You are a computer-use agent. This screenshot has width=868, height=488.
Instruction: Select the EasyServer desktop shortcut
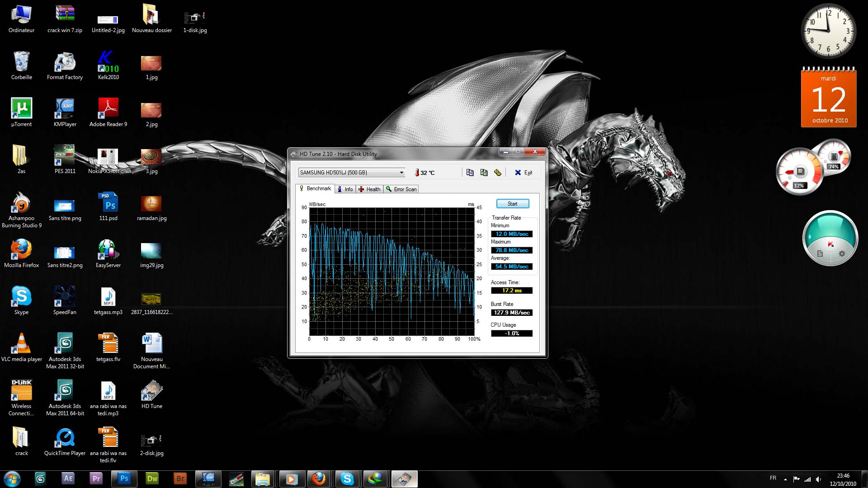tap(108, 253)
